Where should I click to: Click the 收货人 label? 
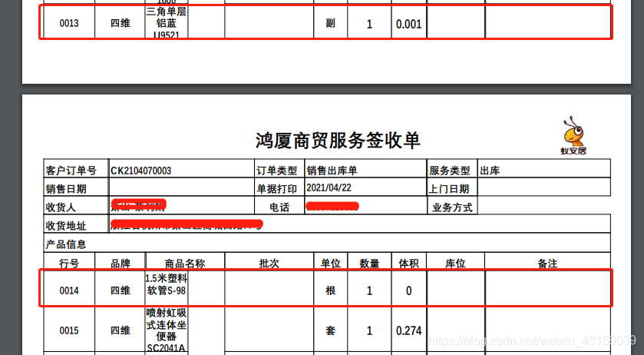(x=61, y=207)
